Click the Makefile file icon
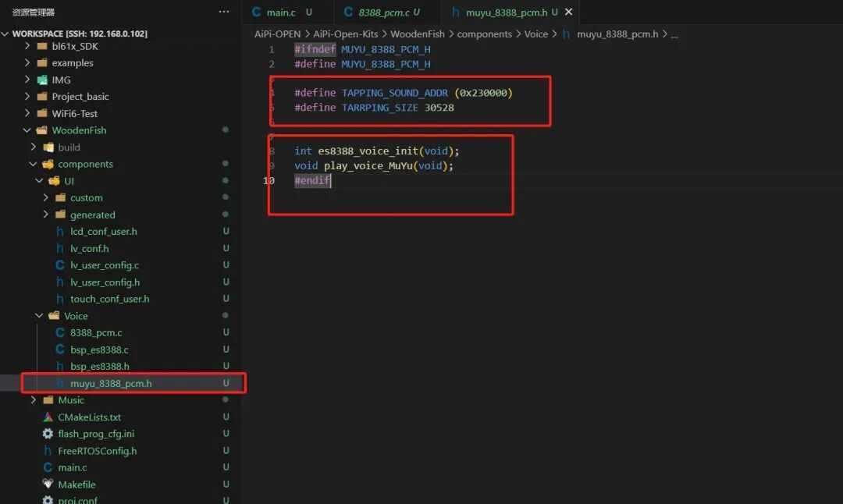This screenshot has height=504, width=843. 48,484
